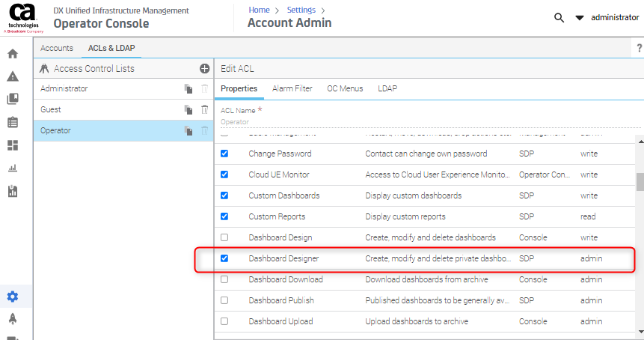Disable the Change Password permission
Viewport: 644px width, 340px height.
point(225,154)
